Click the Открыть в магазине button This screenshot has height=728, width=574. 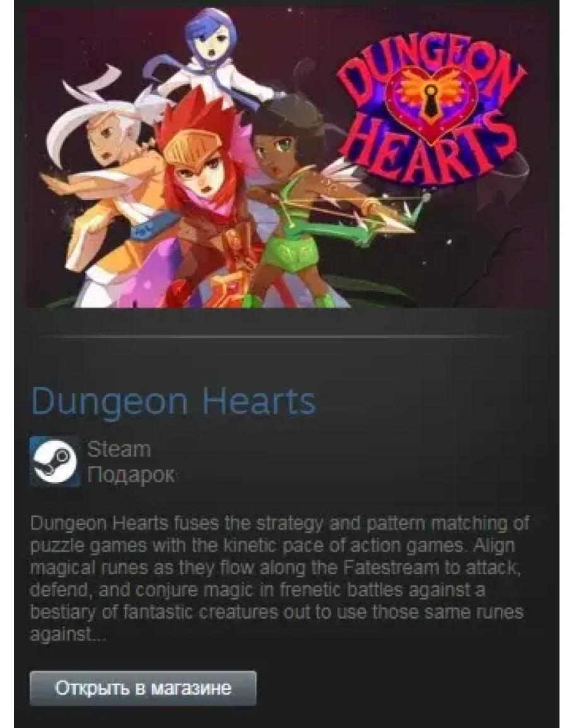143,688
